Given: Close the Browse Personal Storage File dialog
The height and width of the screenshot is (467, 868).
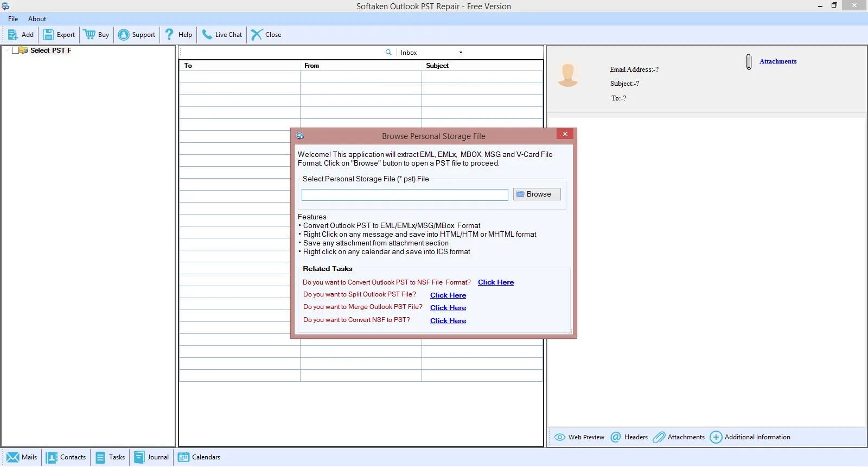Looking at the screenshot, I should coord(565,134).
